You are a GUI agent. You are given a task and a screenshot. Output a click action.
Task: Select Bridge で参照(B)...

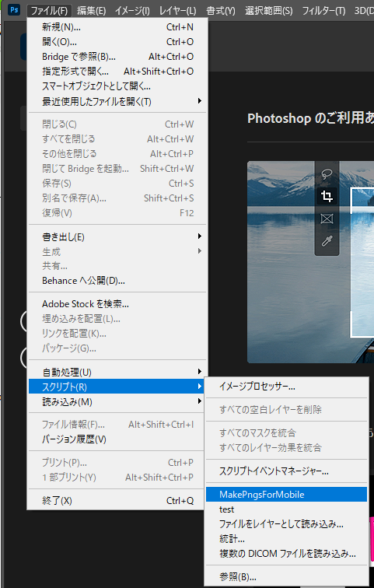coord(117,57)
